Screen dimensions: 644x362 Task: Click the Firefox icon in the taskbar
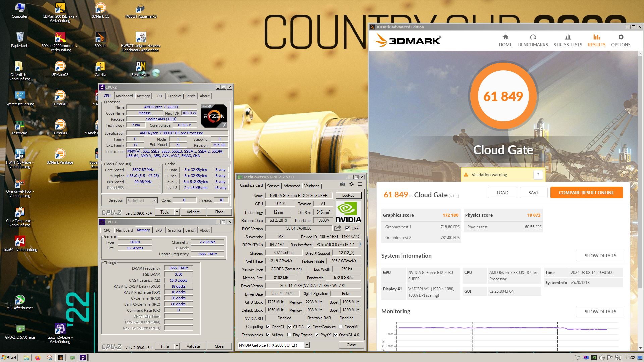point(38,358)
